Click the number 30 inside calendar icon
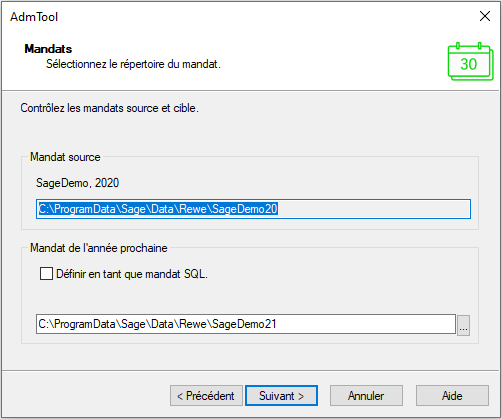502x419 pixels. [x=469, y=64]
